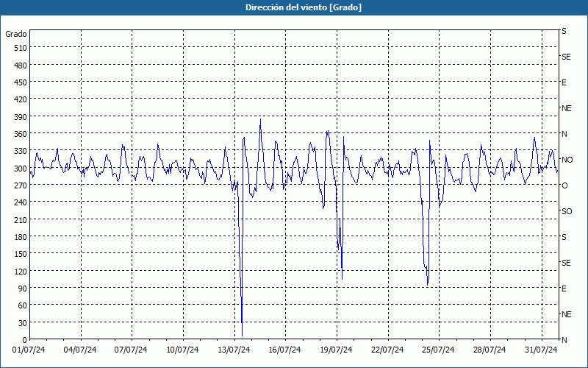Click the "SO" compass direction label
Screen dimensions: 588x368
tap(567, 211)
